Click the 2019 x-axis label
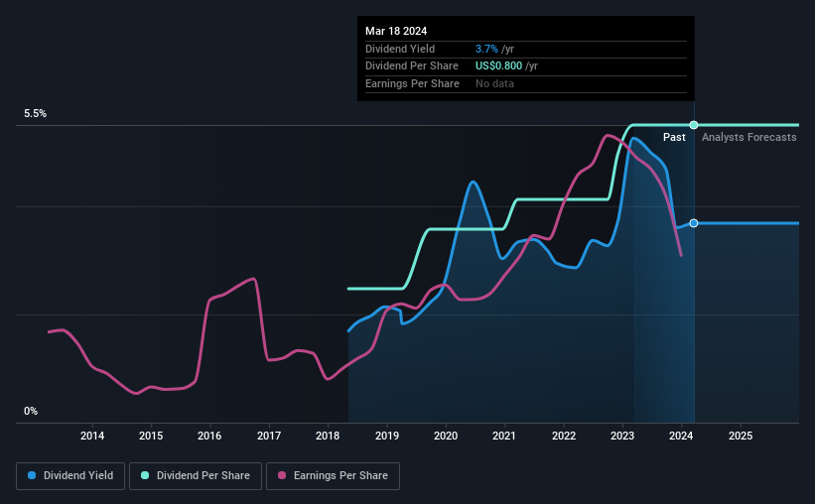This screenshot has width=815, height=504. click(x=387, y=436)
